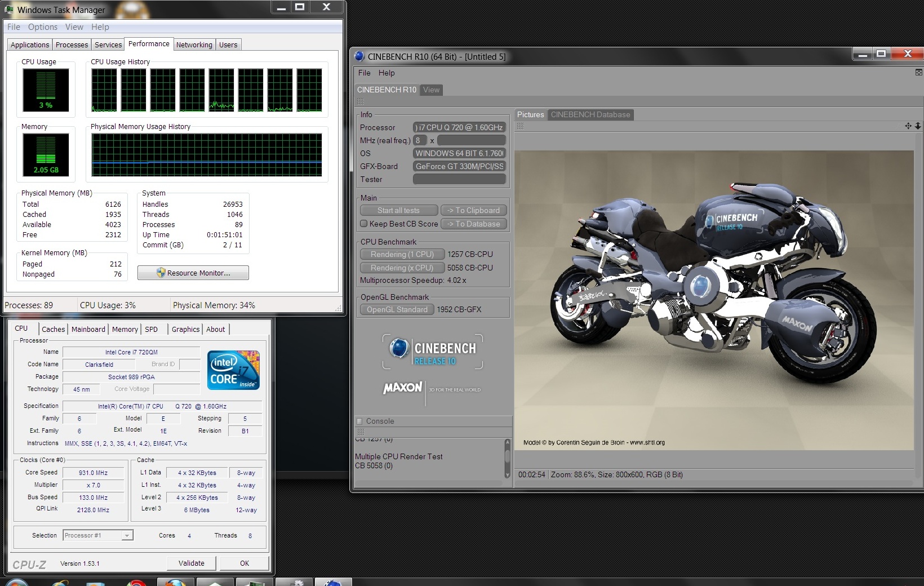This screenshot has width=924, height=586.
Task: Open Memory tab in CPU-Z
Action: pos(125,330)
